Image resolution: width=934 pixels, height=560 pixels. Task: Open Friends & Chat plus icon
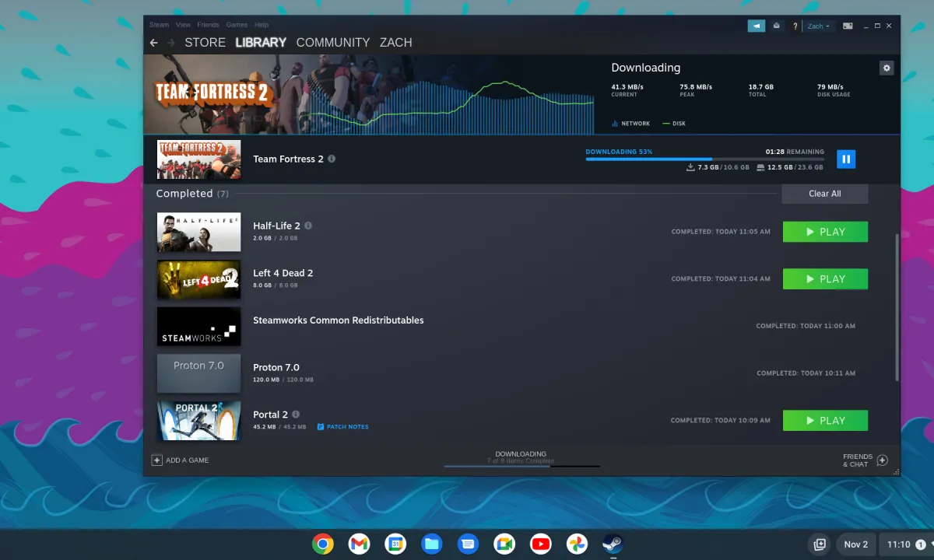coord(883,460)
